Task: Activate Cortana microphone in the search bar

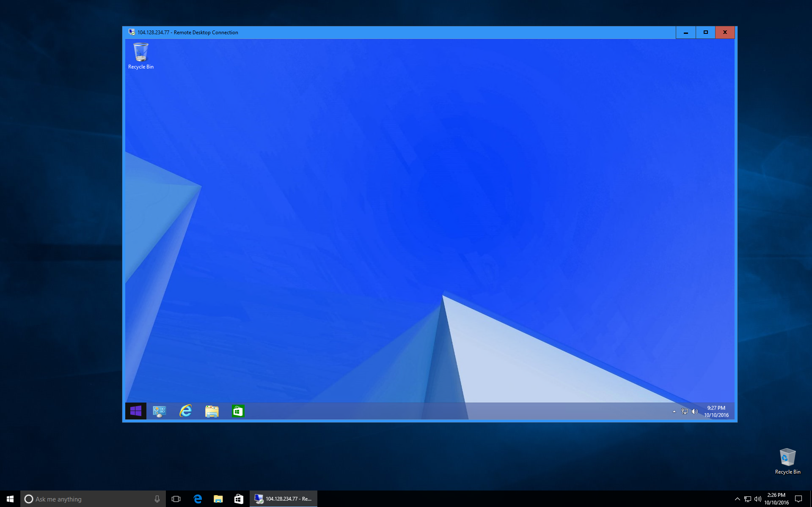Action: click(x=157, y=499)
